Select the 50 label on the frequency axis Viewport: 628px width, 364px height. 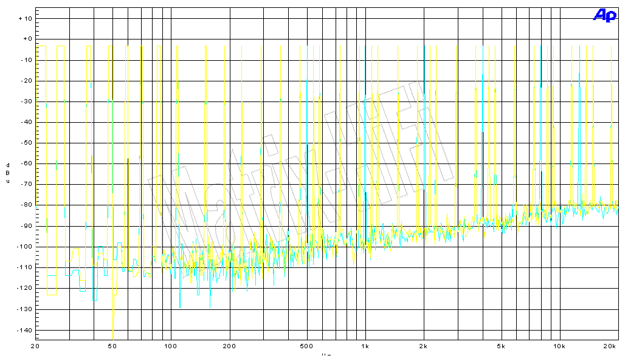point(112,346)
